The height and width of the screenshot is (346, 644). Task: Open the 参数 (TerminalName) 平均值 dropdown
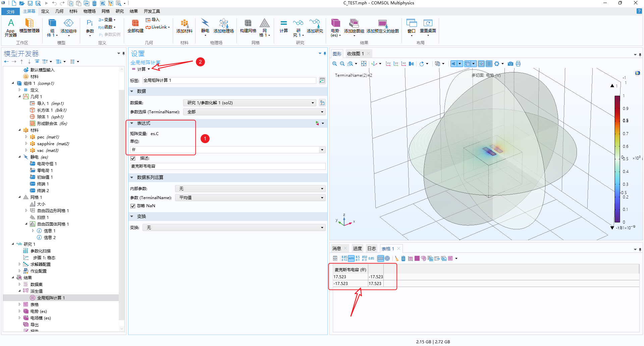250,198
